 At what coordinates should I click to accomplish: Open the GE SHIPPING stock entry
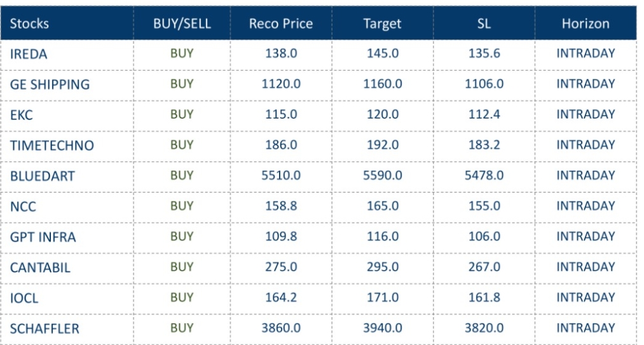click(50, 85)
